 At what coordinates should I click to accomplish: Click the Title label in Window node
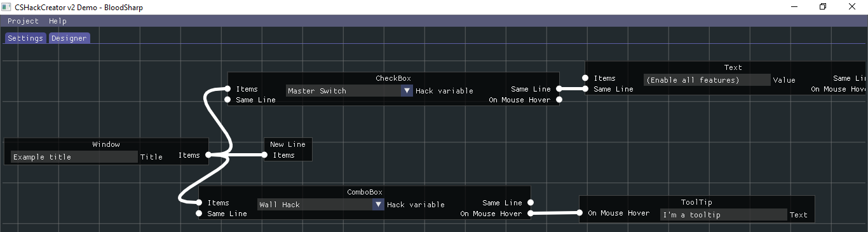pyautogui.click(x=151, y=157)
